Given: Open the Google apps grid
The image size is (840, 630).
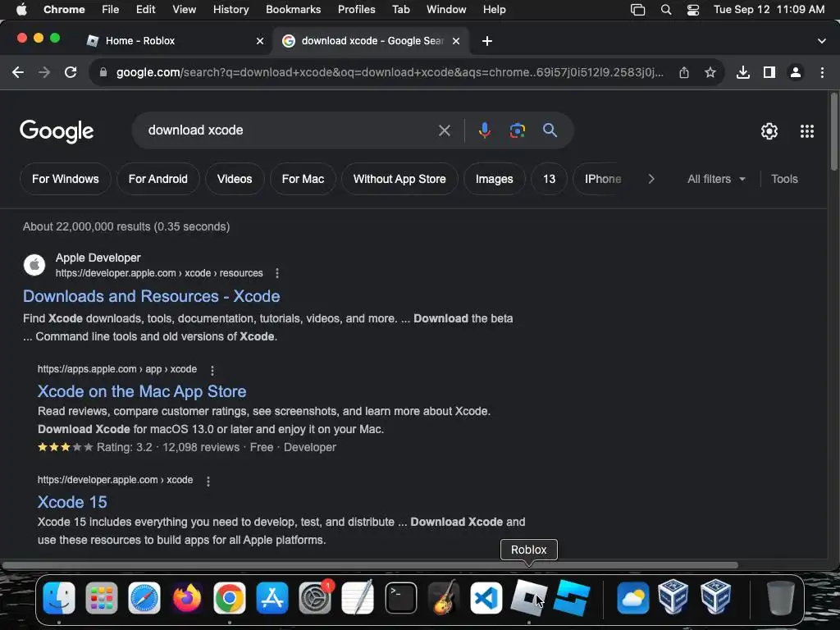Looking at the screenshot, I should click(807, 131).
